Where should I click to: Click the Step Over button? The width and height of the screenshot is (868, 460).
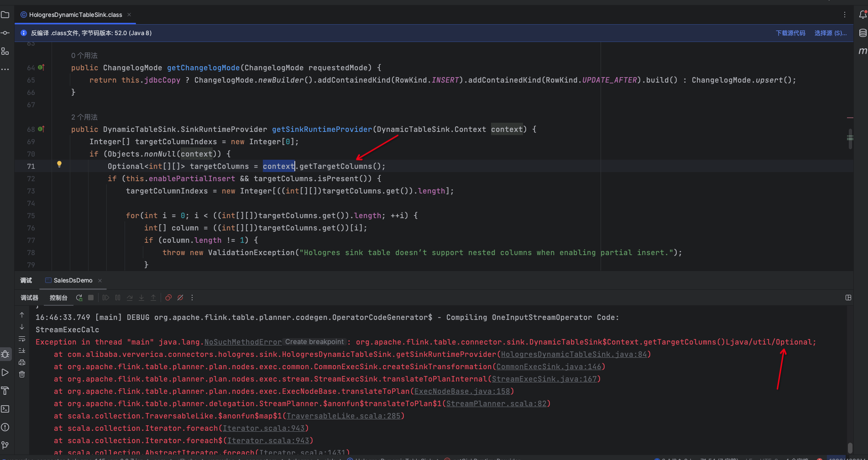click(130, 298)
